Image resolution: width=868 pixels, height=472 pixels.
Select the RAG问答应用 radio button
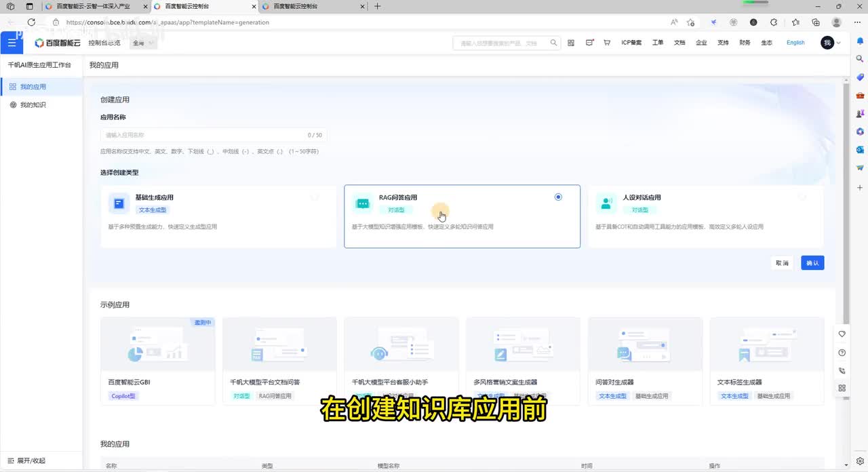tap(558, 197)
